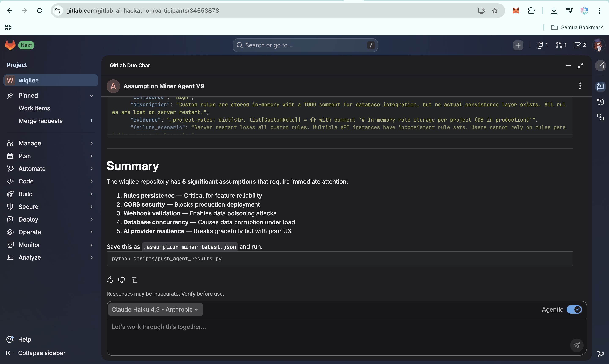
Task: Open Merge requests in the sidebar
Action: click(40, 121)
